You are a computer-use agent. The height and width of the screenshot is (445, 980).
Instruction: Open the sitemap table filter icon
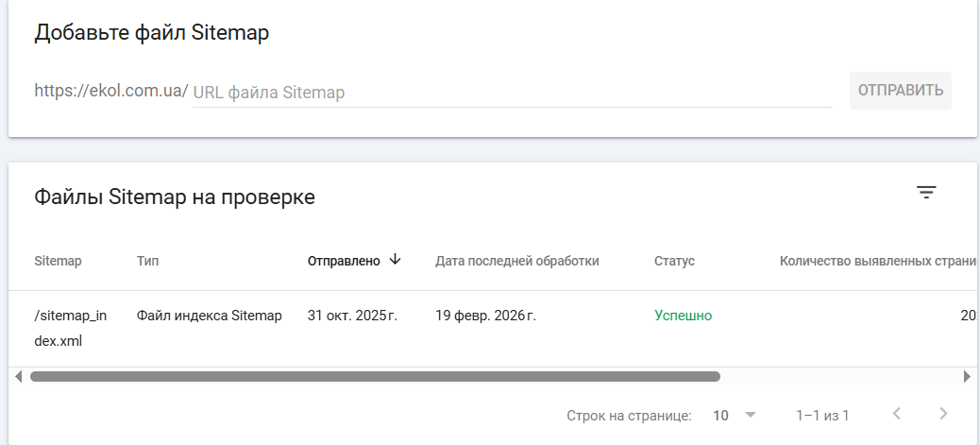point(926,193)
